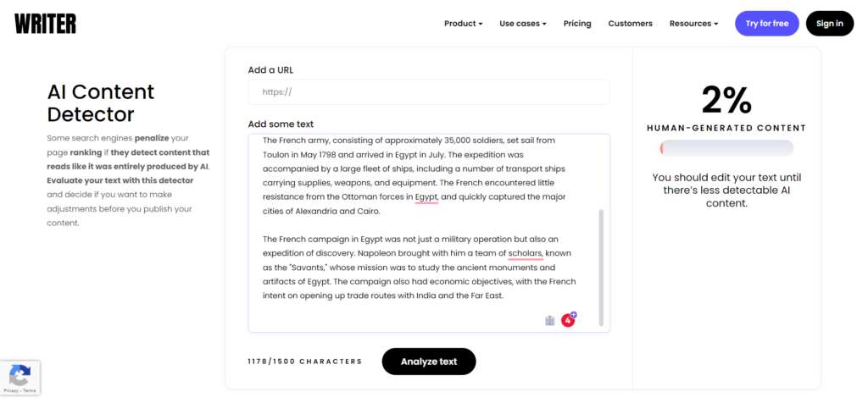
Task: Click the human-generated content progress bar
Action: [726, 148]
